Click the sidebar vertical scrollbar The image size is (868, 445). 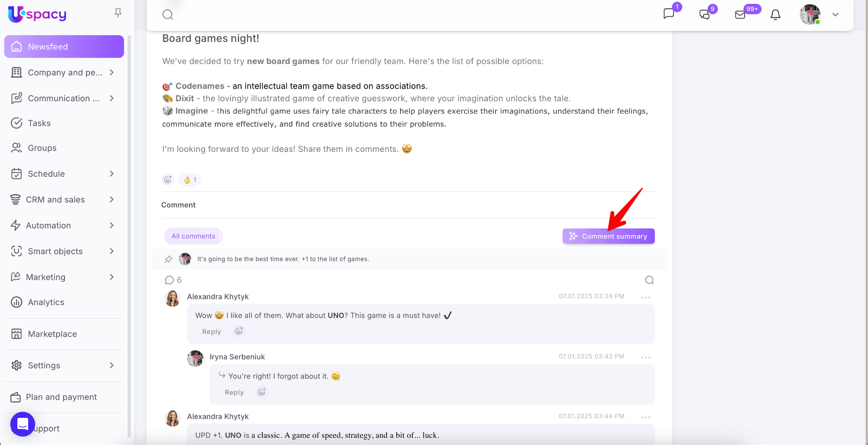129,212
